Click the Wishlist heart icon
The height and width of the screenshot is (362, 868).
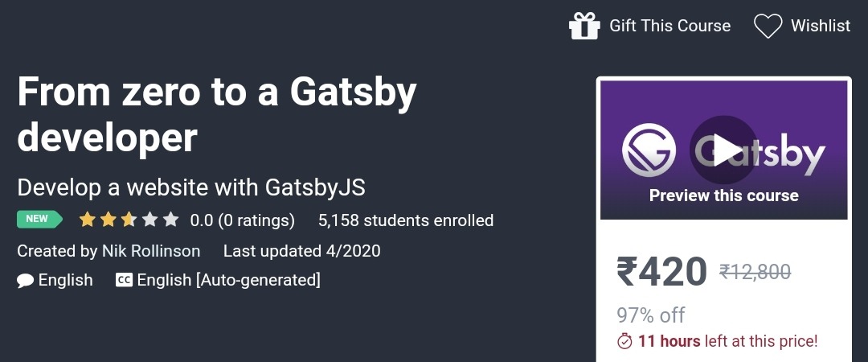[768, 26]
